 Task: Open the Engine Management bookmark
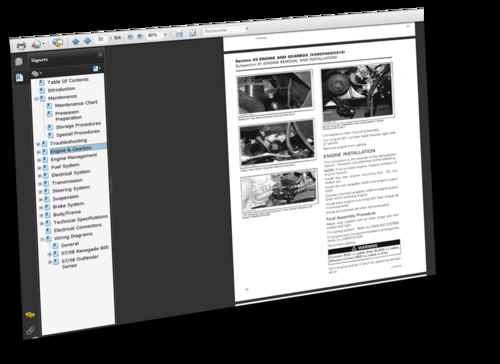74,157
